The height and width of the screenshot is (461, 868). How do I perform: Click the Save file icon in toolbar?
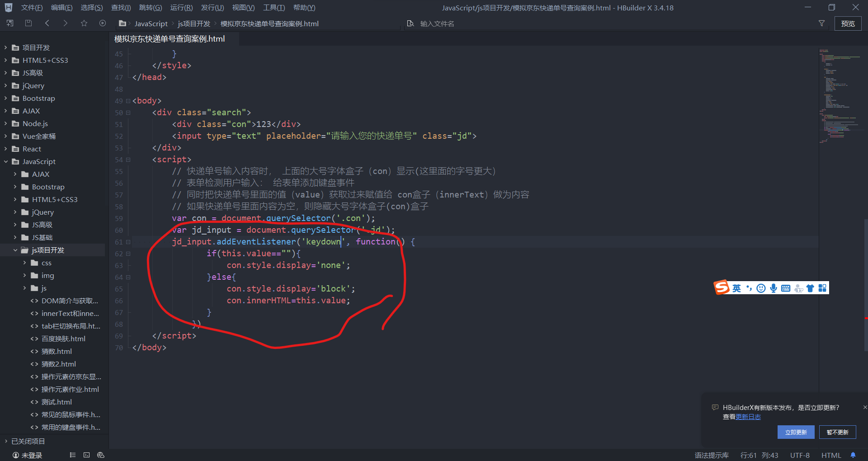28,23
